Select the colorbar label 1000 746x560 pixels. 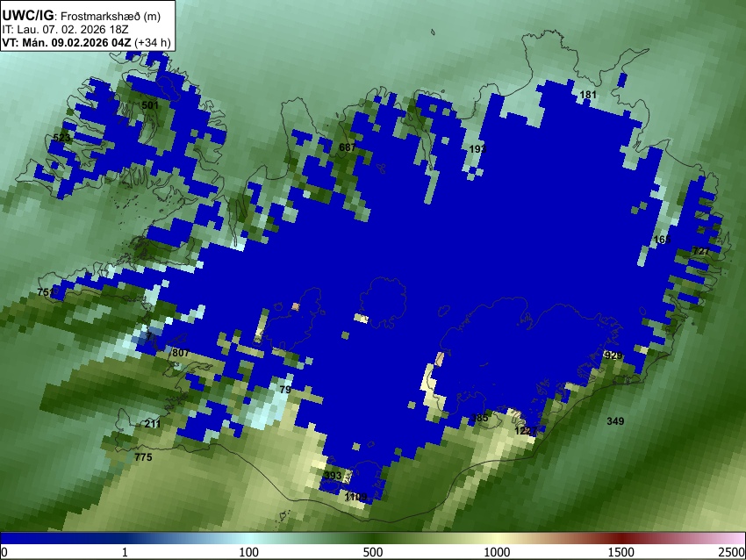click(x=497, y=552)
